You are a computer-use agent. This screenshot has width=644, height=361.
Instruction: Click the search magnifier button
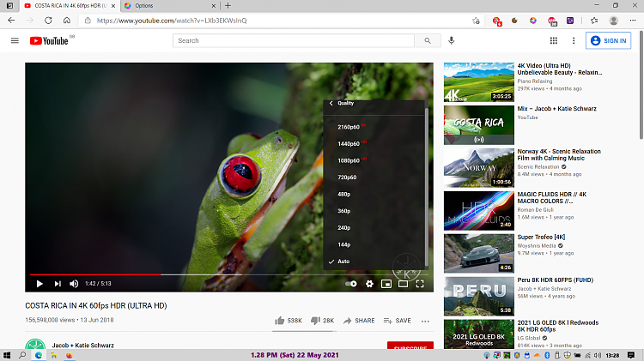[x=428, y=40]
